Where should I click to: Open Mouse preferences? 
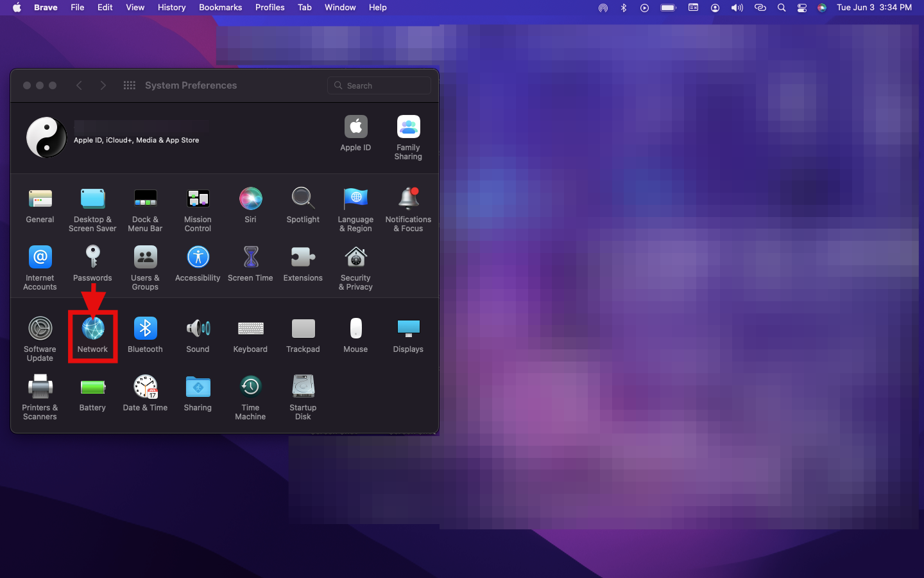point(355,336)
